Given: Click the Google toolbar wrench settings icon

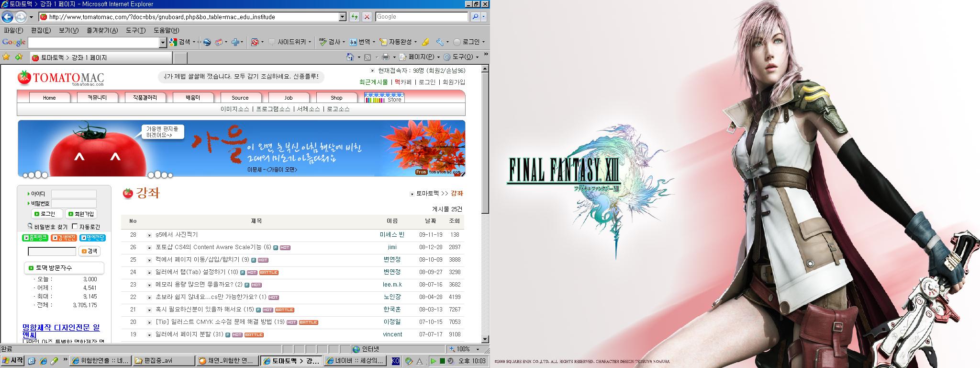Looking at the screenshot, I should coord(440,42).
